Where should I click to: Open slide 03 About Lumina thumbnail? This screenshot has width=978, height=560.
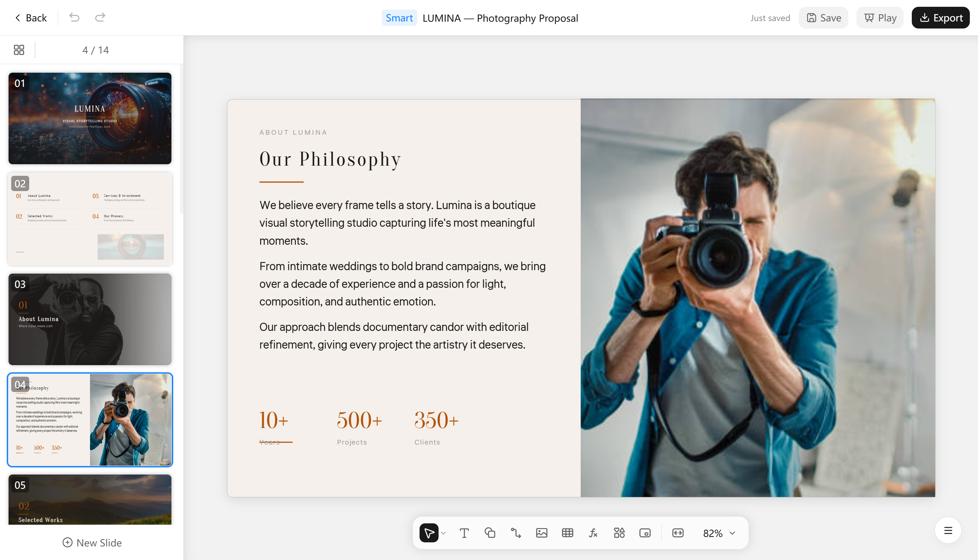(x=90, y=319)
